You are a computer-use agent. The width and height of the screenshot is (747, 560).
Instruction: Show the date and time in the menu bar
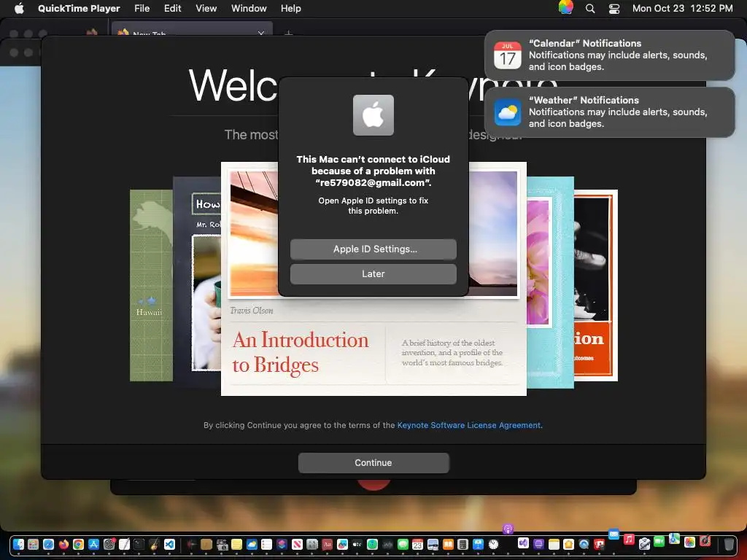(x=682, y=9)
